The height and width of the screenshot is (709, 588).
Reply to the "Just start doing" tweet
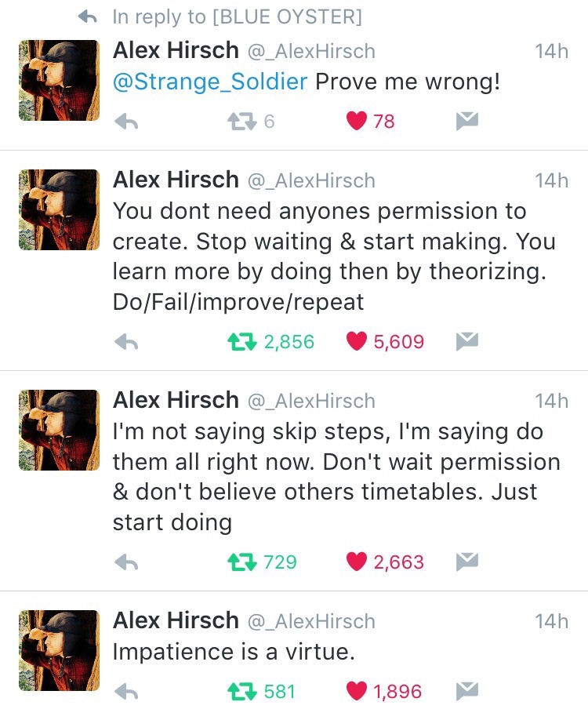[x=126, y=562]
